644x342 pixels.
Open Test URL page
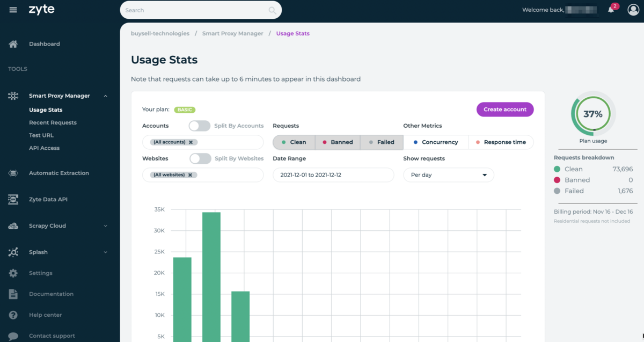coord(41,135)
